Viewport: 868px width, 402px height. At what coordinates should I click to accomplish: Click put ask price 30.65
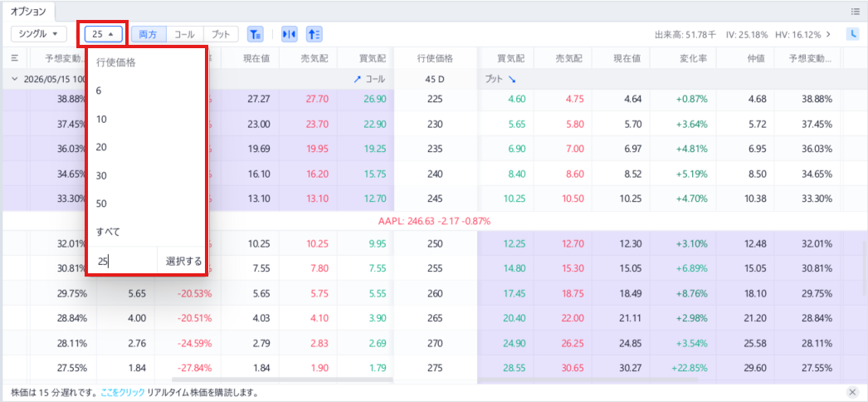(571, 370)
